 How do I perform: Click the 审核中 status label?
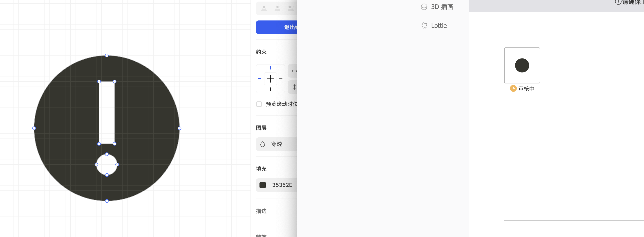pos(526,88)
